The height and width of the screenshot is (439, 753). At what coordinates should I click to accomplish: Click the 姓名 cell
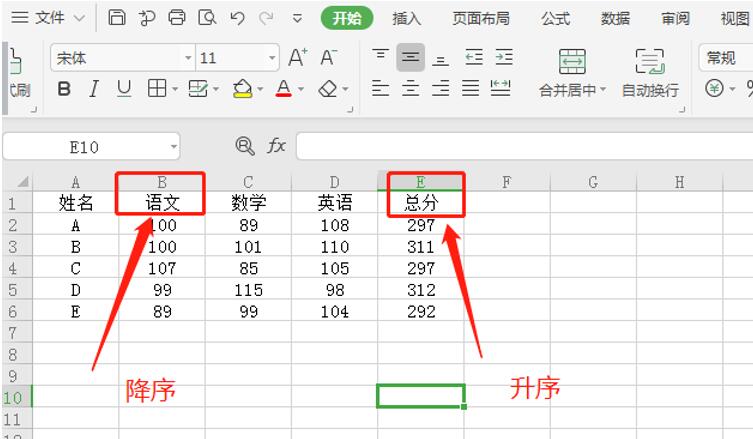click(x=75, y=203)
